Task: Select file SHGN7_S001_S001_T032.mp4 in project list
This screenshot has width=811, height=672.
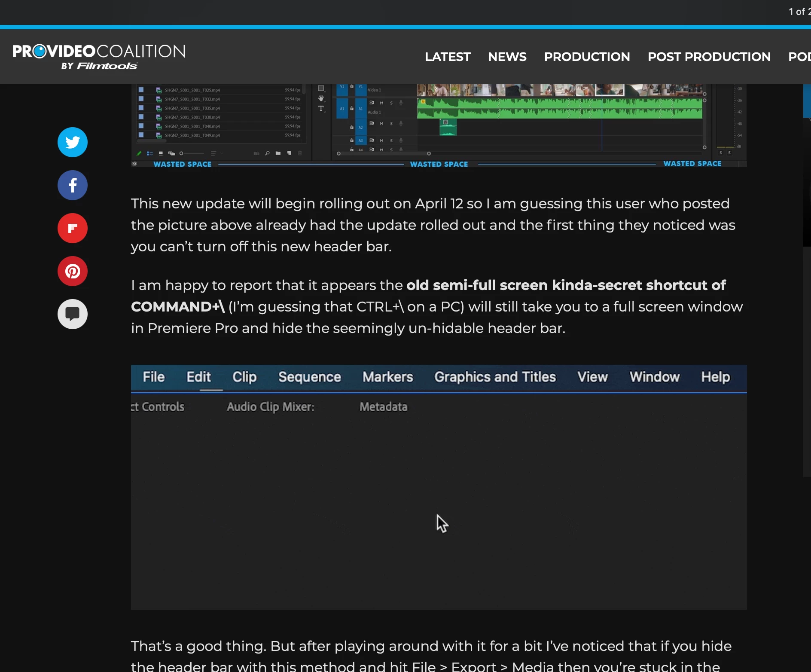Action: [x=192, y=99]
